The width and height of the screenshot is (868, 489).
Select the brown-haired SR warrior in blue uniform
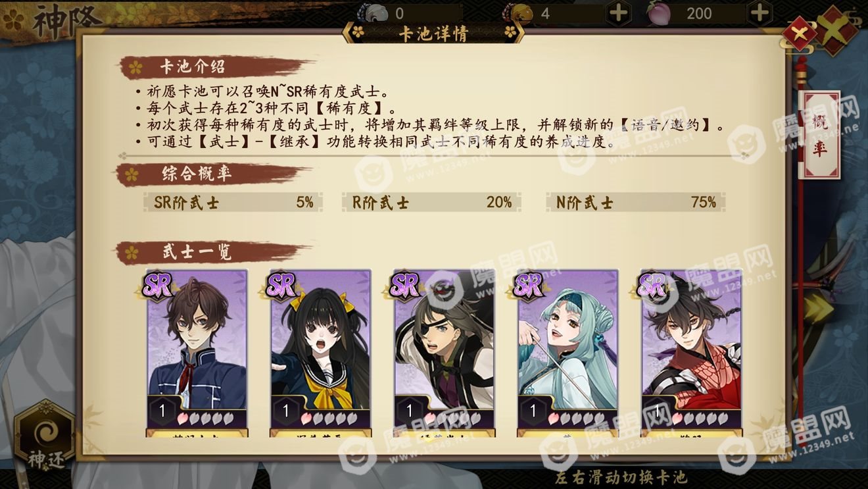tap(197, 353)
